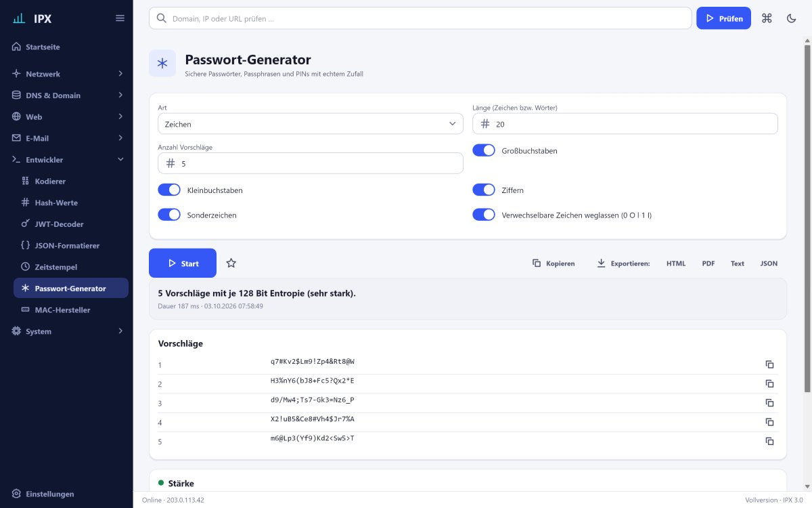Toggle Verwechselbare Zeichen weglassen switch

point(484,215)
